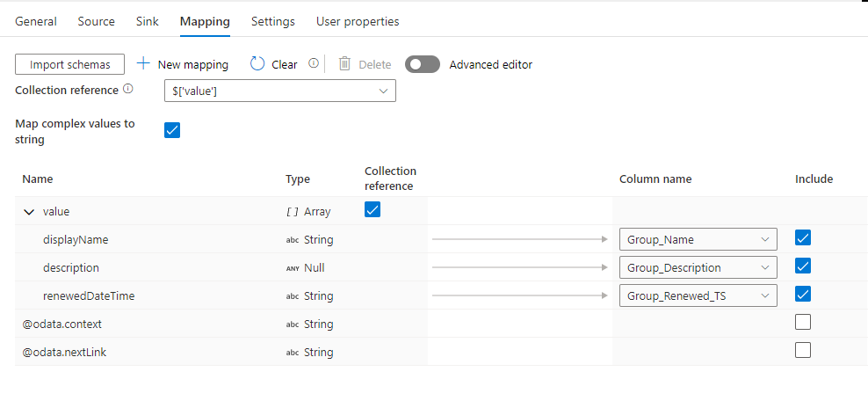Click the Import schemas button
Image resolution: width=868 pixels, height=401 pixels.
(70, 64)
